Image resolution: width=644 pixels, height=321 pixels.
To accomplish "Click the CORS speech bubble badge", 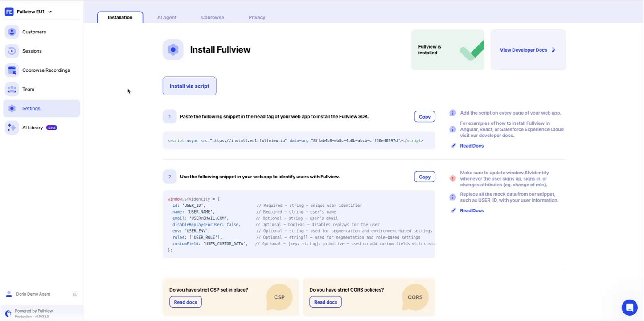I will click(x=415, y=297).
